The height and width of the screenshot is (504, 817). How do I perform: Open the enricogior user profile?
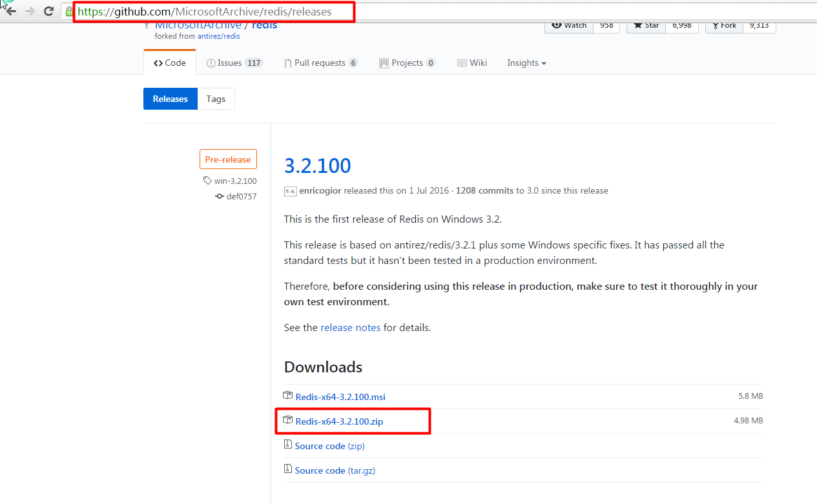320,190
